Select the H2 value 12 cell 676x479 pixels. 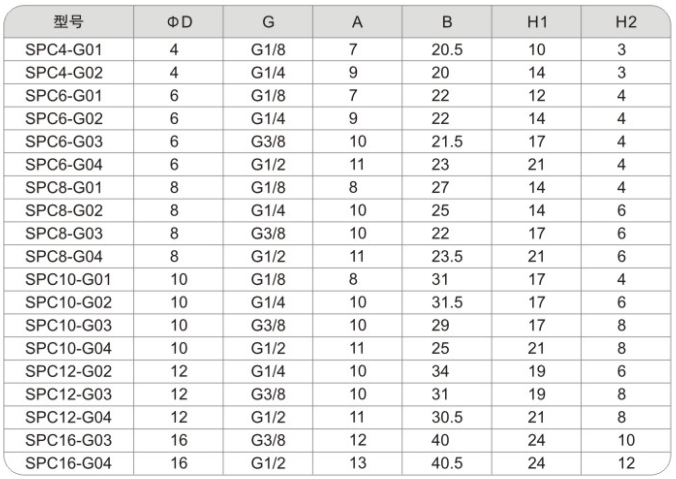pyautogui.click(x=626, y=463)
